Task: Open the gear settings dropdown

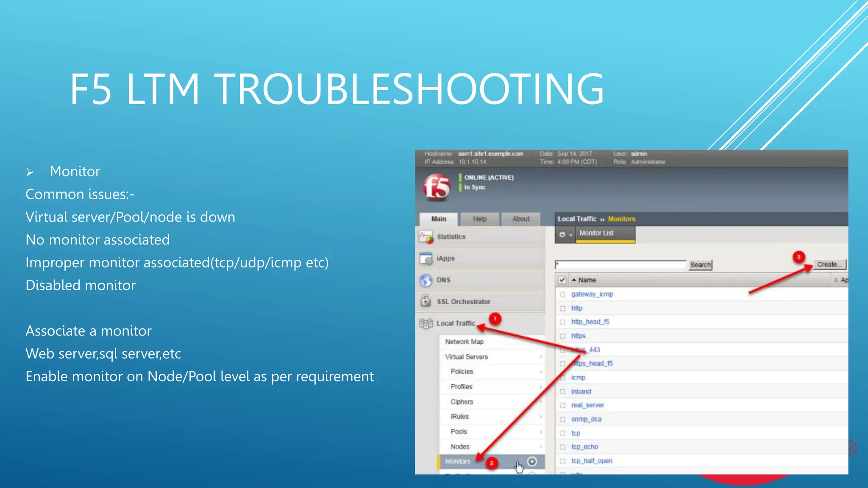Action: click(565, 234)
